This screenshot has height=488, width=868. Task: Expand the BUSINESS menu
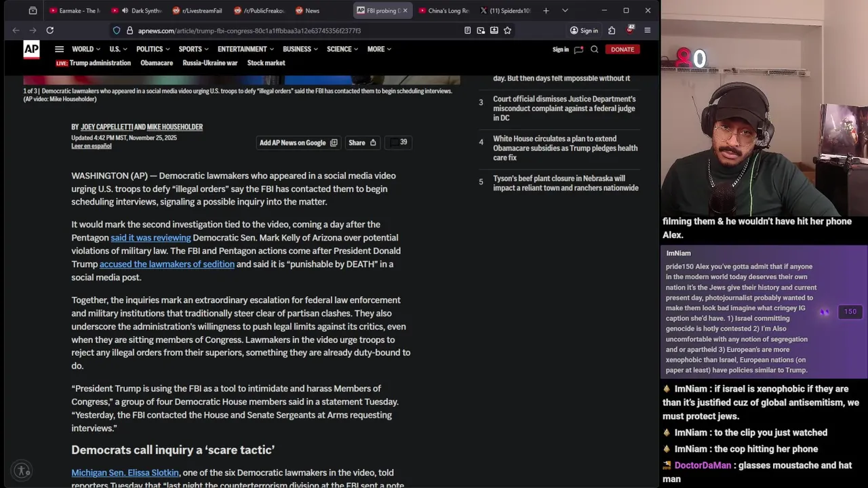(300, 49)
